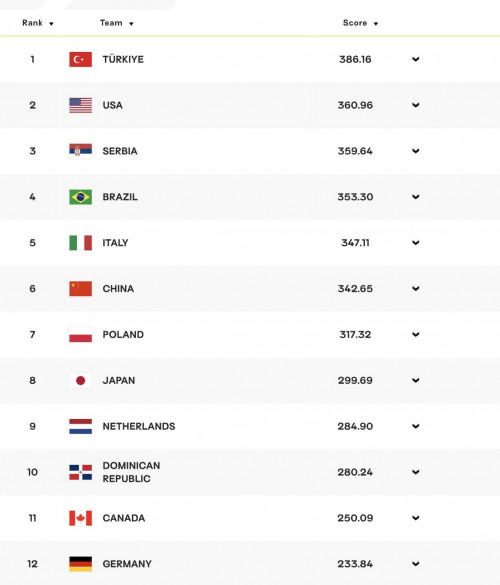The height and width of the screenshot is (585, 500).
Task: Click the Italy flag icon
Action: (81, 243)
